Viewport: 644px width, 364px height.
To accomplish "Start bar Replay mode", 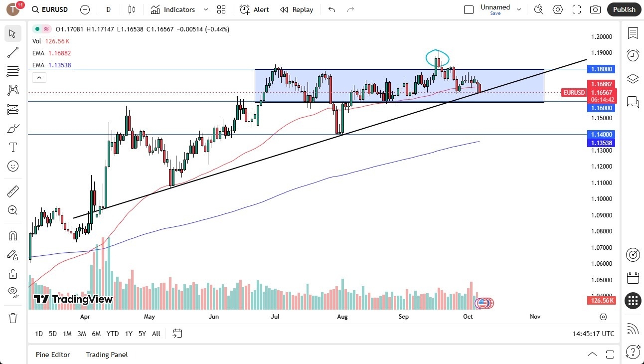I will point(297,9).
